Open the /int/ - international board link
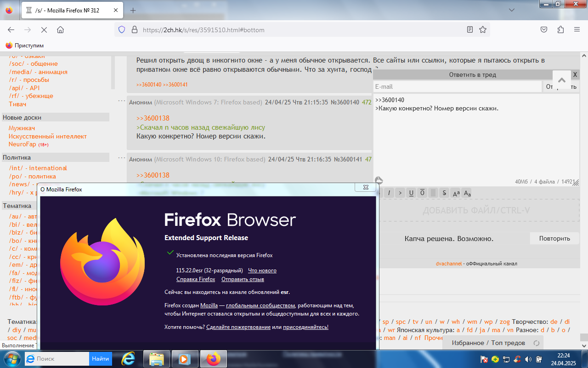The height and width of the screenshot is (368, 588). pyautogui.click(x=38, y=168)
